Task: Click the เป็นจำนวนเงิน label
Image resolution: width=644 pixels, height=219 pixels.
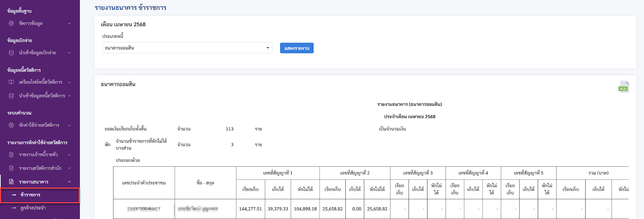Action: pos(392,129)
